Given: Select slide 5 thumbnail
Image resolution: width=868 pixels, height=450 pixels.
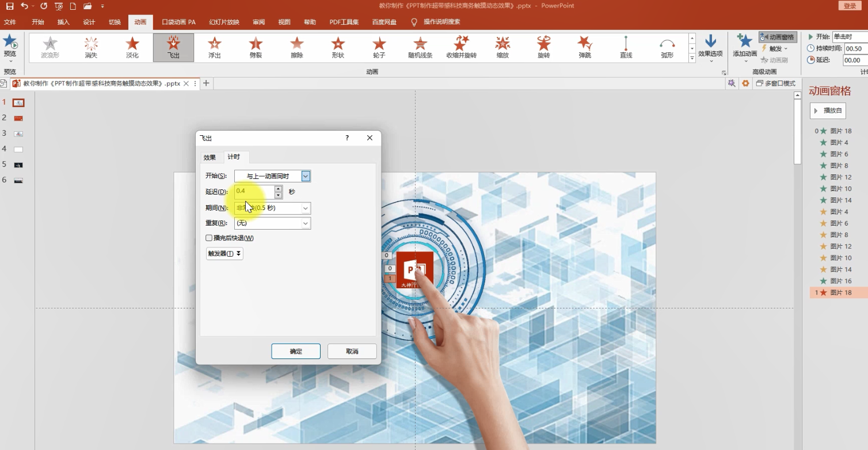Looking at the screenshot, I should point(18,165).
